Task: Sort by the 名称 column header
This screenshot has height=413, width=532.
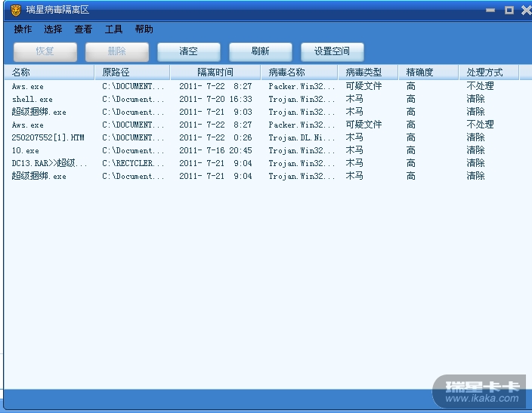Action: [49, 72]
